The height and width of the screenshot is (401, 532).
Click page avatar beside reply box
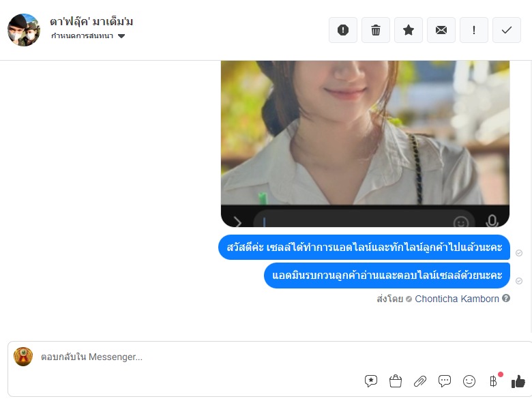click(x=23, y=357)
